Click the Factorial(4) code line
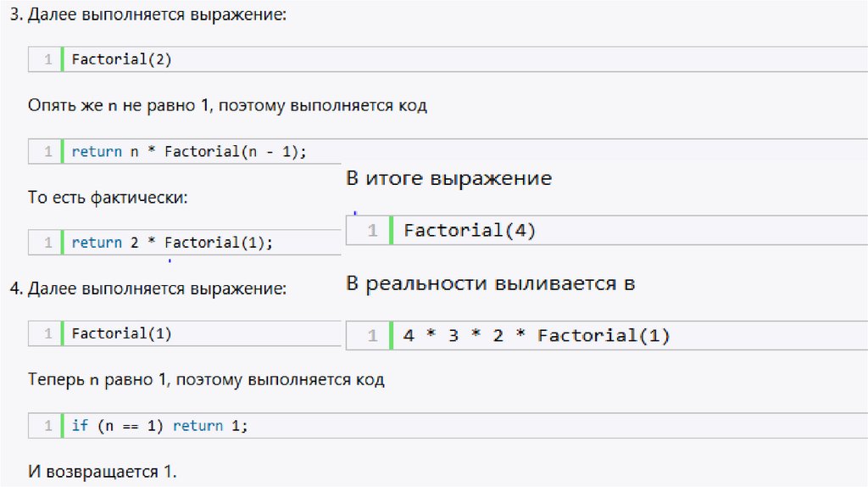The image size is (868, 487). [470, 231]
